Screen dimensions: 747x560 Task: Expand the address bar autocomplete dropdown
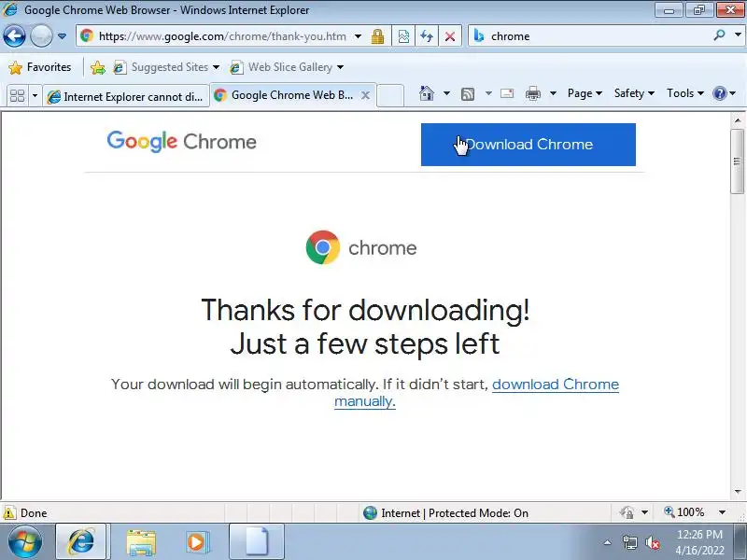tap(359, 36)
